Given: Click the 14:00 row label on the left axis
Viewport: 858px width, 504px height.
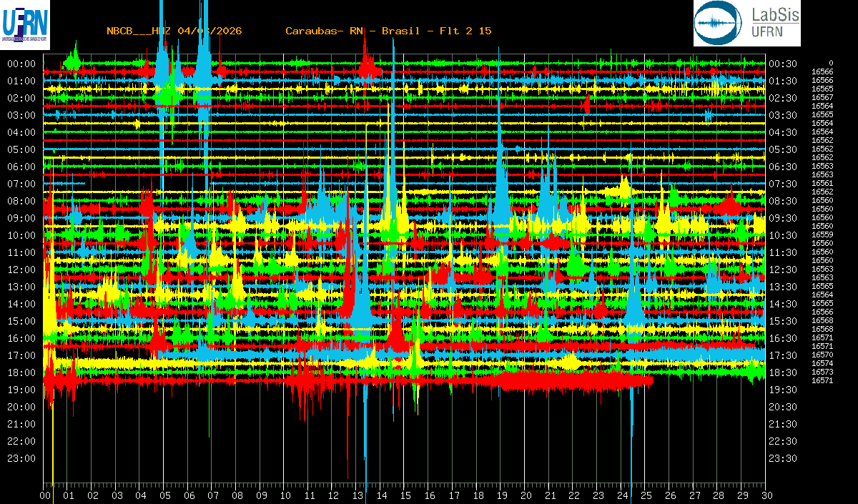Looking at the screenshot, I should pos(21,304).
